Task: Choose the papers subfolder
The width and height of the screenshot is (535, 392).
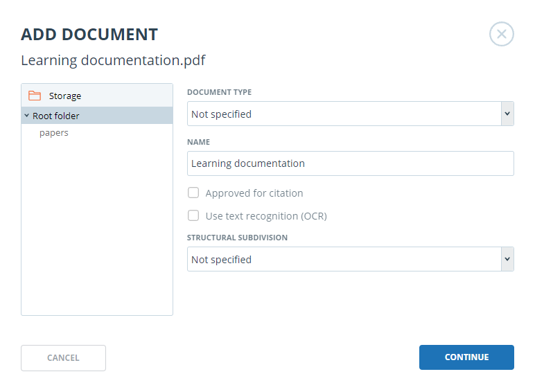Action: coord(54,132)
